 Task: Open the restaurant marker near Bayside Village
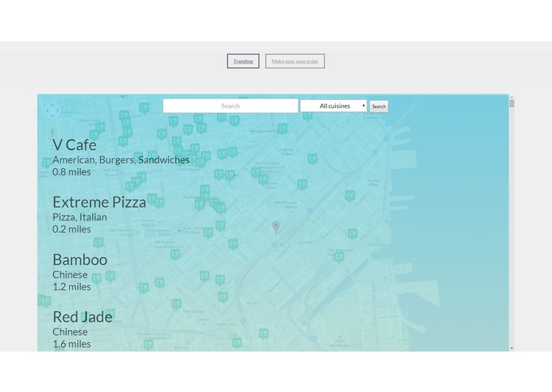(349, 196)
